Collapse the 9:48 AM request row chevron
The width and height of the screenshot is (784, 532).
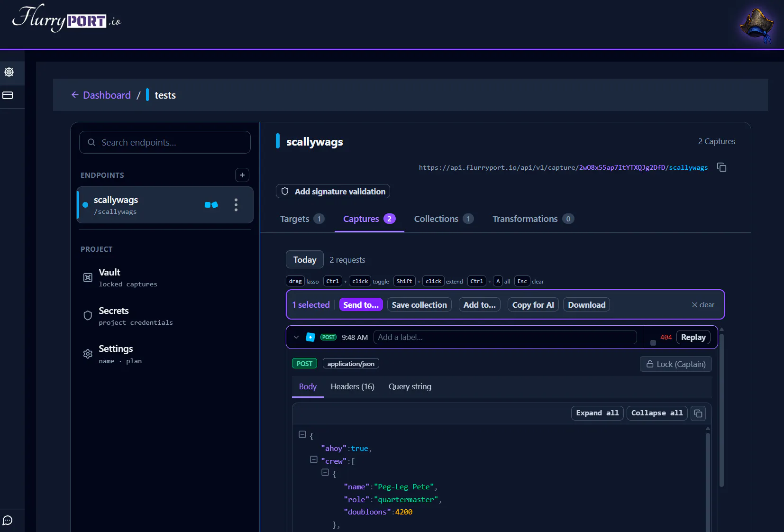296,337
